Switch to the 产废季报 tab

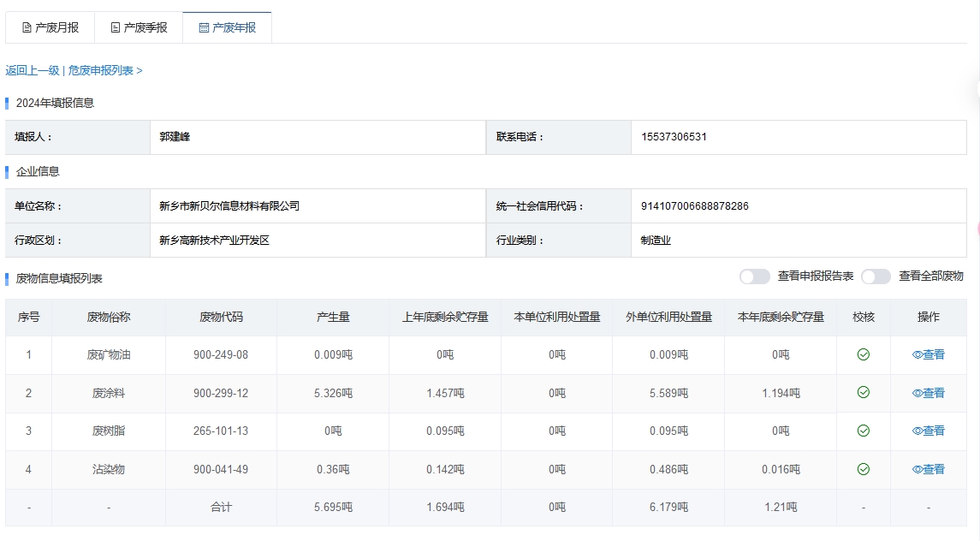139,27
